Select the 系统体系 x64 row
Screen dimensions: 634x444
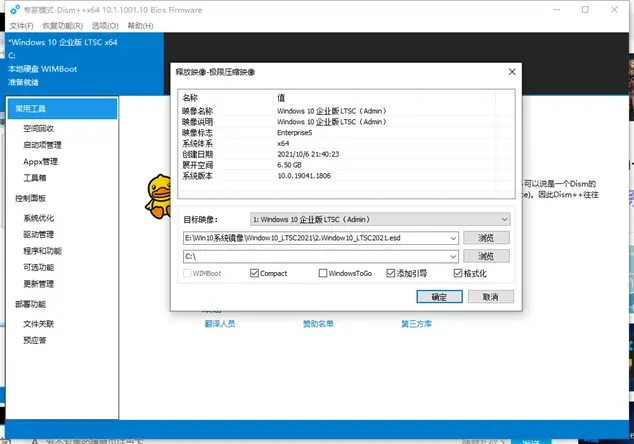[346, 144]
